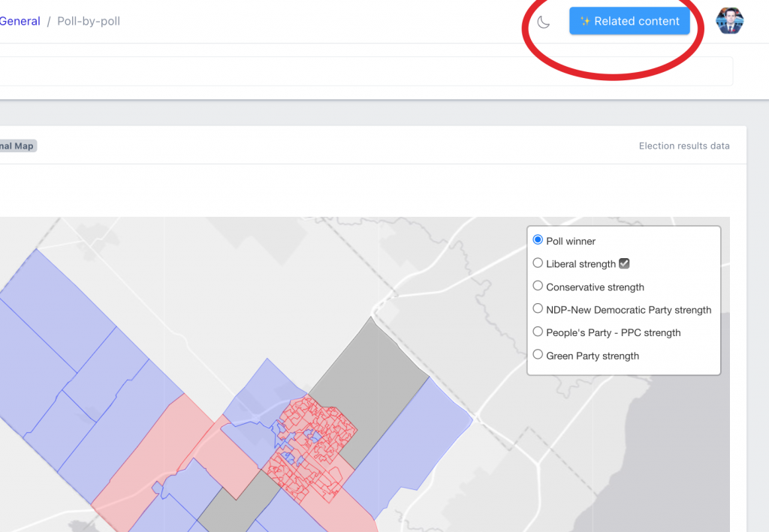
Task: Click the dense red poll cluster in map center
Action: [x=312, y=443]
